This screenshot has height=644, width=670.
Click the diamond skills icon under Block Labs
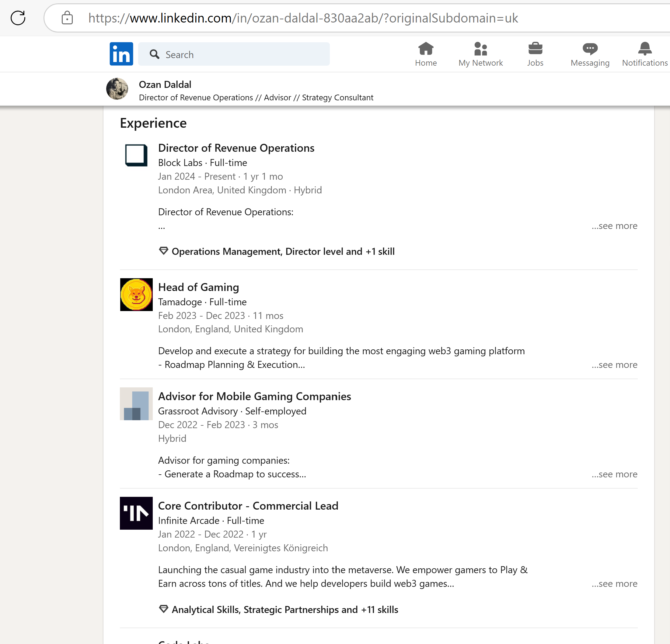[164, 251]
